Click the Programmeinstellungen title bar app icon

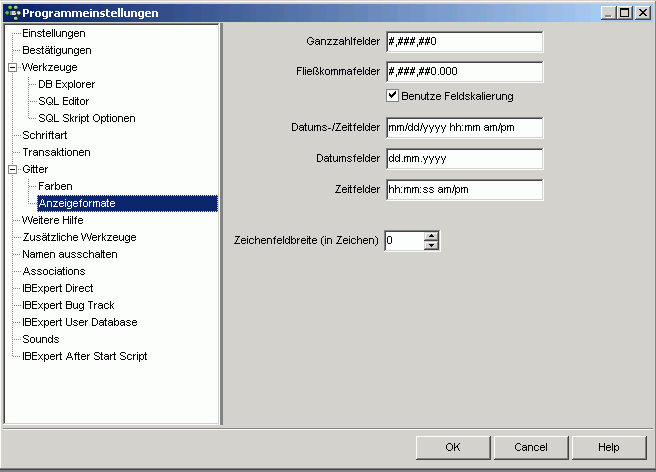point(13,13)
